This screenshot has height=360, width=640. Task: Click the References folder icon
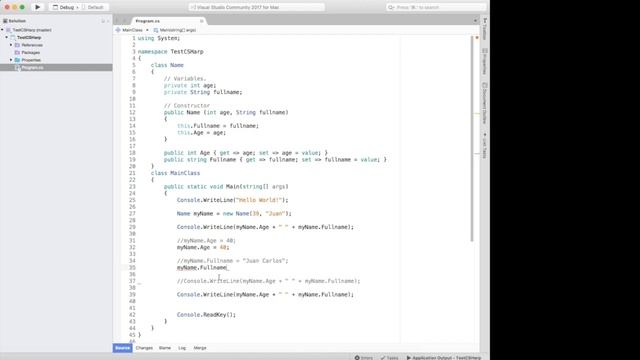[x=17, y=45]
